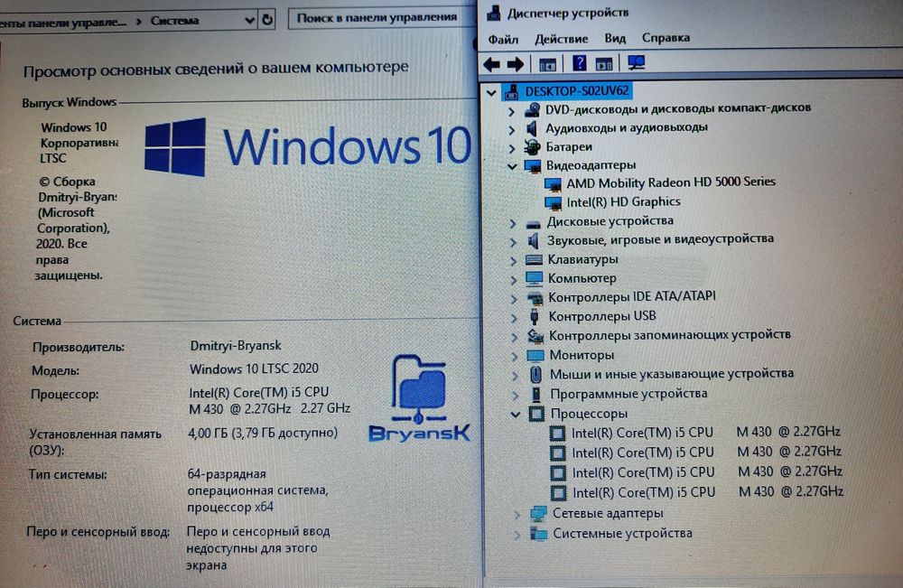This screenshot has height=588, width=903.
Task: Select Мыши и иные указывающие устройства
Action: pyautogui.click(x=672, y=374)
